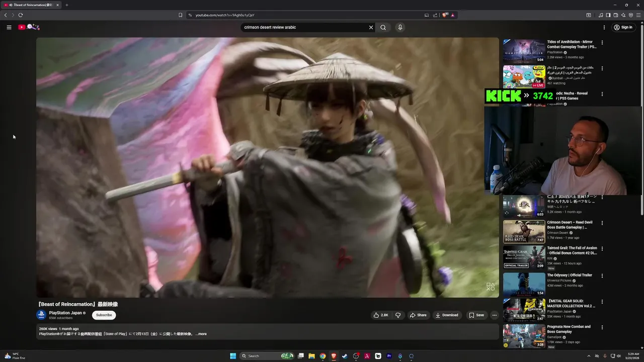The image size is (644, 362).
Task: Click the address bar URL
Action: pos(225,15)
